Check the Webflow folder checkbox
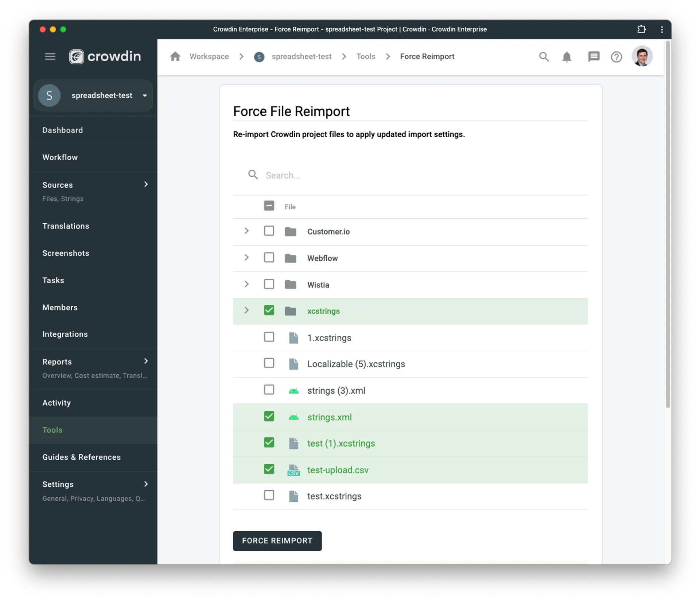The height and width of the screenshot is (602, 700). pos(269,258)
